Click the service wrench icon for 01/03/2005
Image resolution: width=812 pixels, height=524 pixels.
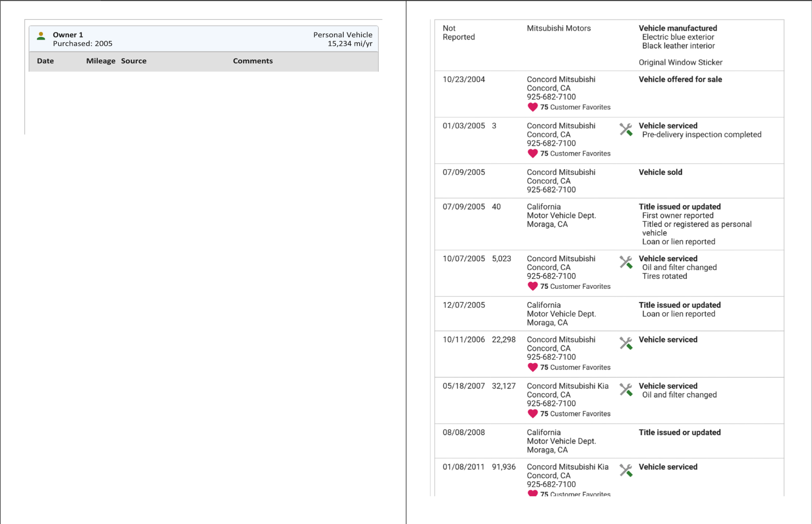[626, 130]
